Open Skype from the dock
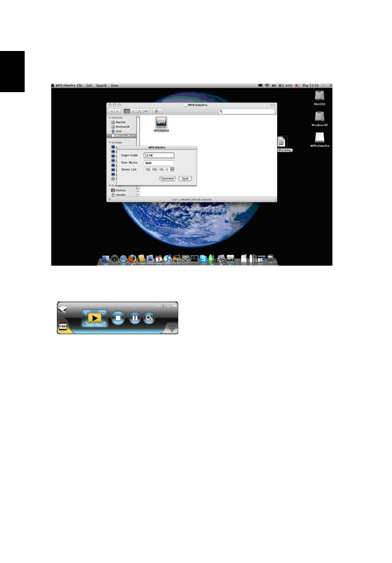392x563 pixels. click(203, 259)
